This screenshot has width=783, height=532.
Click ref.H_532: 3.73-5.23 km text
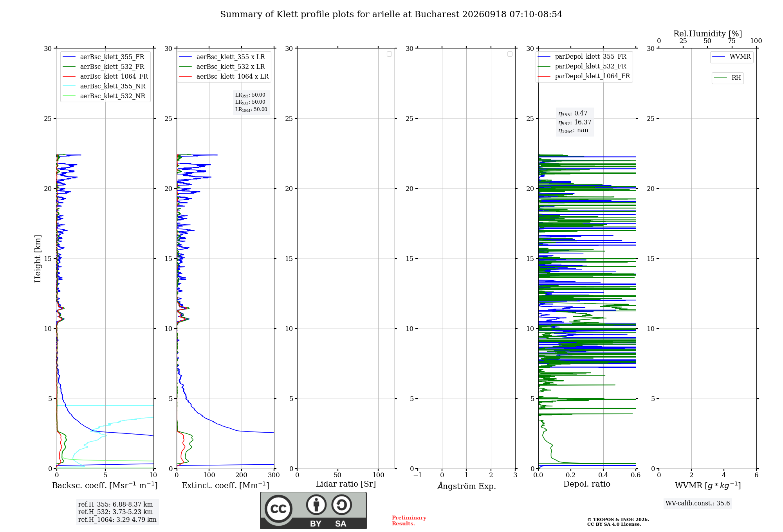tap(115, 512)
